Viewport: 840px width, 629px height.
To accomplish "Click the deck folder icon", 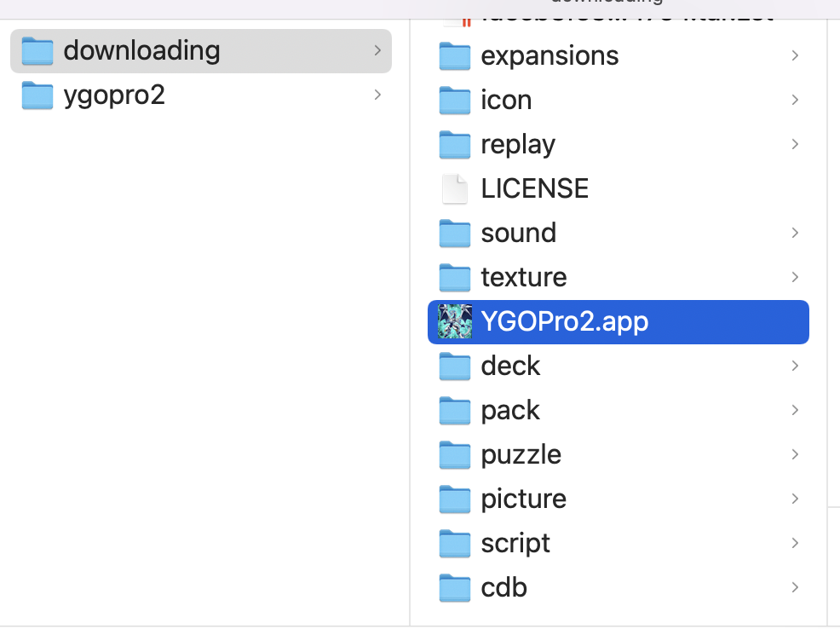I will point(455,366).
